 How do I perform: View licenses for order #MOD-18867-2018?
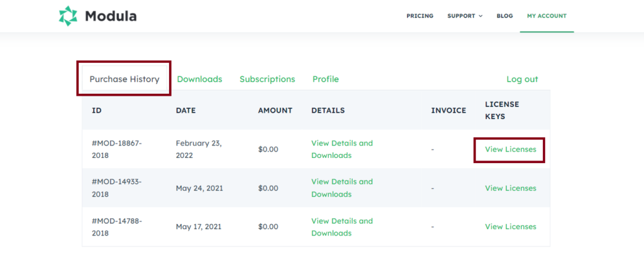tap(510, 150)
